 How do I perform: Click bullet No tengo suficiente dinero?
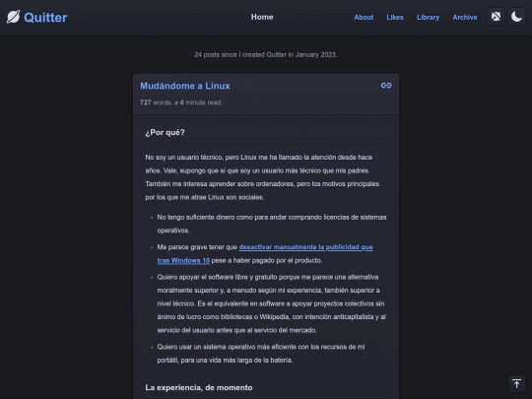(x=272, y=224)
